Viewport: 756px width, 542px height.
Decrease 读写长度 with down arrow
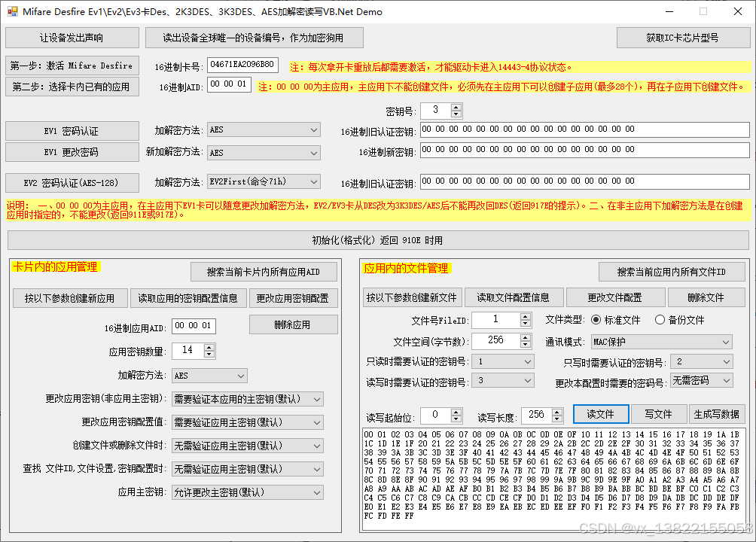(x=557, y=418)
